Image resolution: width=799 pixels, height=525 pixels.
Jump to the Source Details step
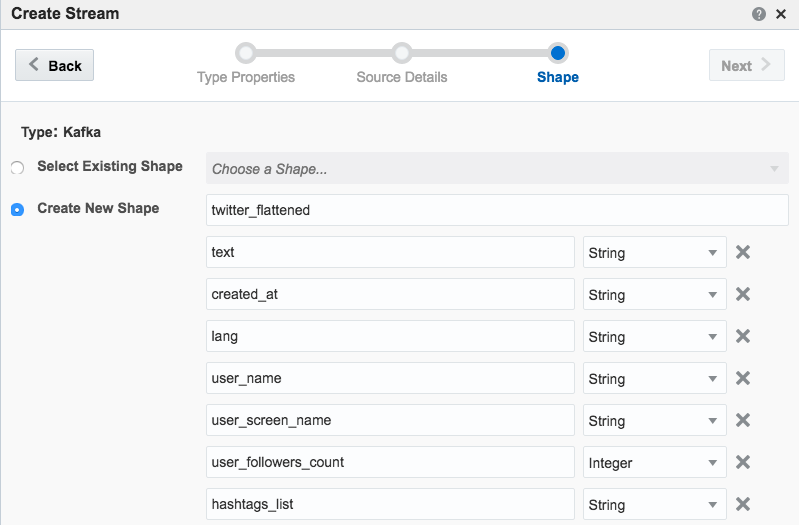[x=401, y=53]
